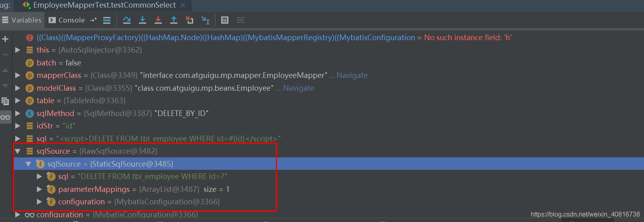
Task: Select the 'No such instance field' watch row
Action: coord(328,37)
